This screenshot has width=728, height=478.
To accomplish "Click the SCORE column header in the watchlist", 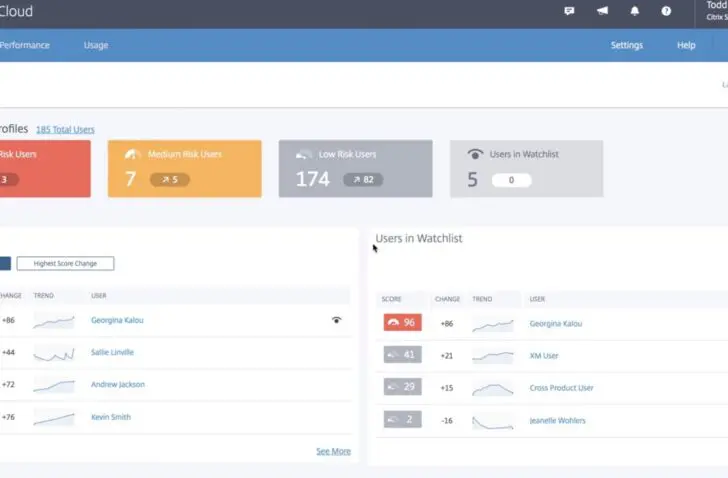I will (x=391, y=299).
